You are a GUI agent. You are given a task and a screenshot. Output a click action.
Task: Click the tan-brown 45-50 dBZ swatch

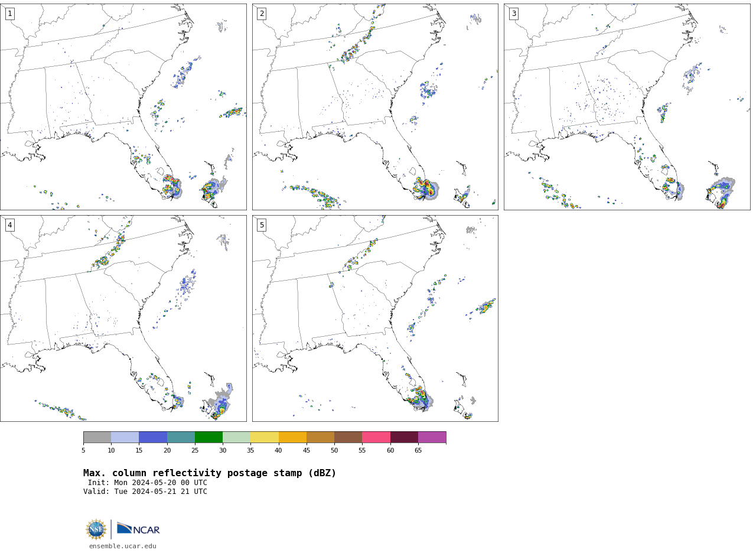pos(320,437)
